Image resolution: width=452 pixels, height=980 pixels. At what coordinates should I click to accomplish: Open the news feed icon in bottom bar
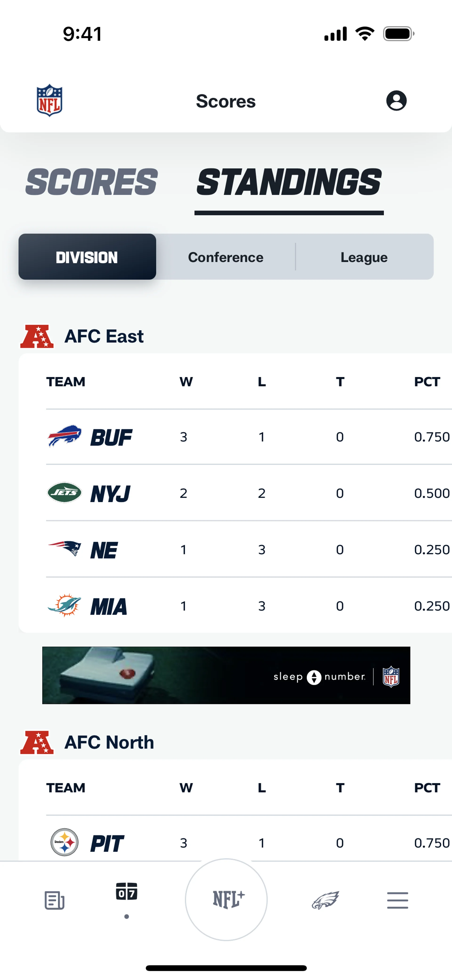54,900
